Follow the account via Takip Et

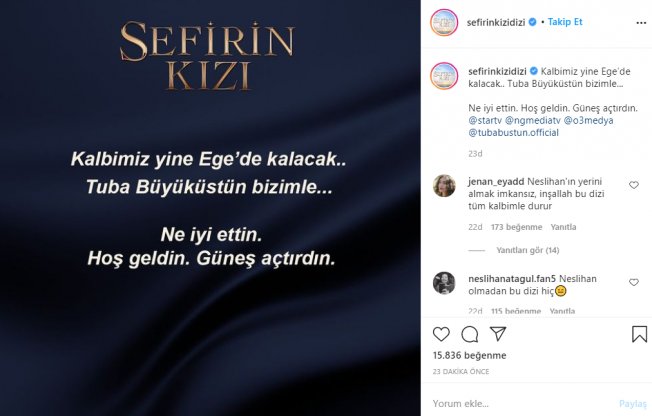click(x=565, y=22)
